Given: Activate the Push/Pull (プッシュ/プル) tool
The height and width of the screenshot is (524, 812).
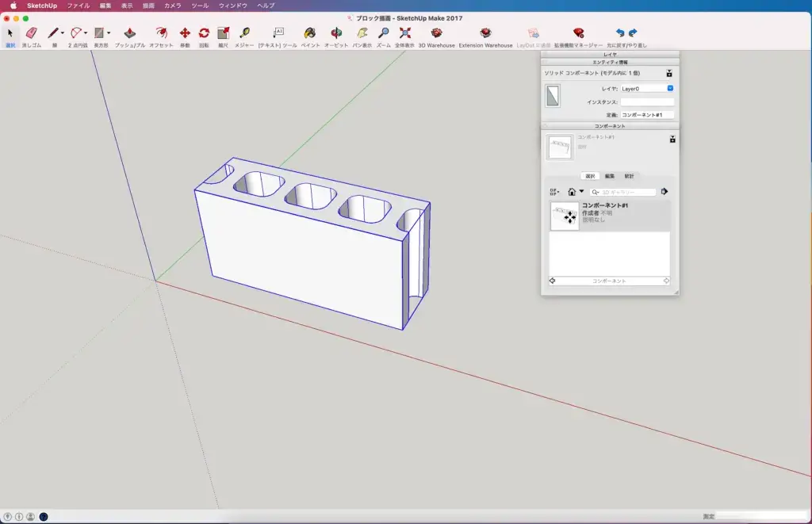Looking at the screenshot, I should [x=129, y=33].
